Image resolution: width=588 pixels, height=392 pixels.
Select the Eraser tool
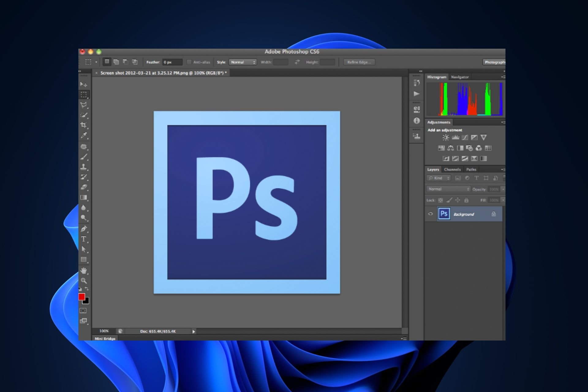[x=84, y=187]
